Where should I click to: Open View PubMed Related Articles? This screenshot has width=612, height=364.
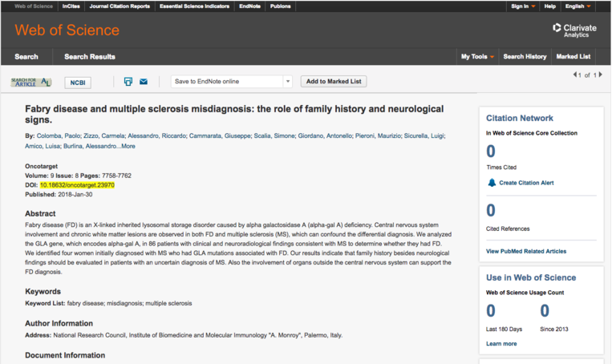coord(526,251)
